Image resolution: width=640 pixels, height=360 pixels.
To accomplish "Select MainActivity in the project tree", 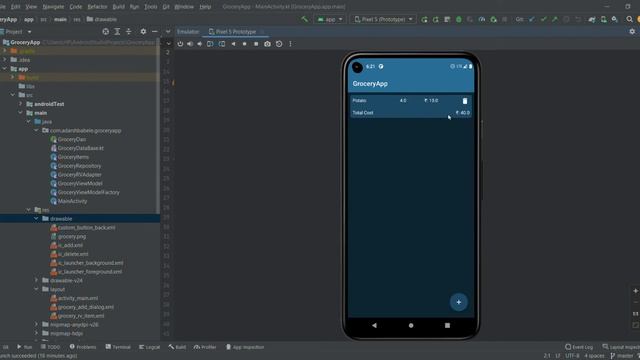I will pos(72,201).
